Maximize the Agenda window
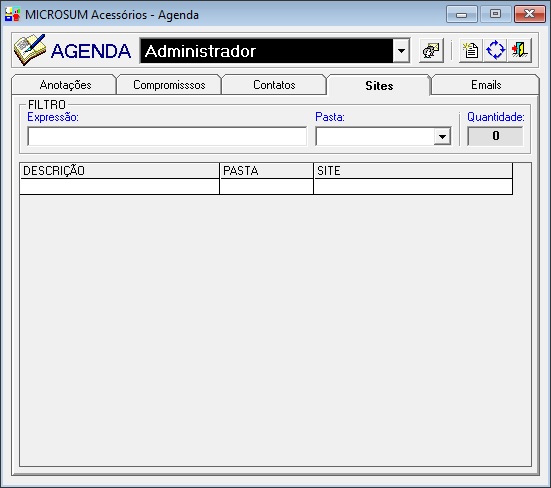This screenshot has width=551, height=488. pos(495,14)
